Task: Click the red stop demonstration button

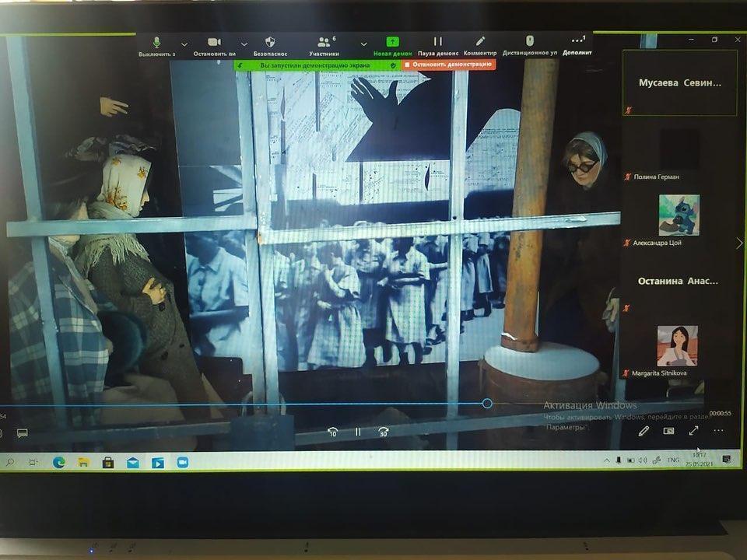Action: pos(449,65)
